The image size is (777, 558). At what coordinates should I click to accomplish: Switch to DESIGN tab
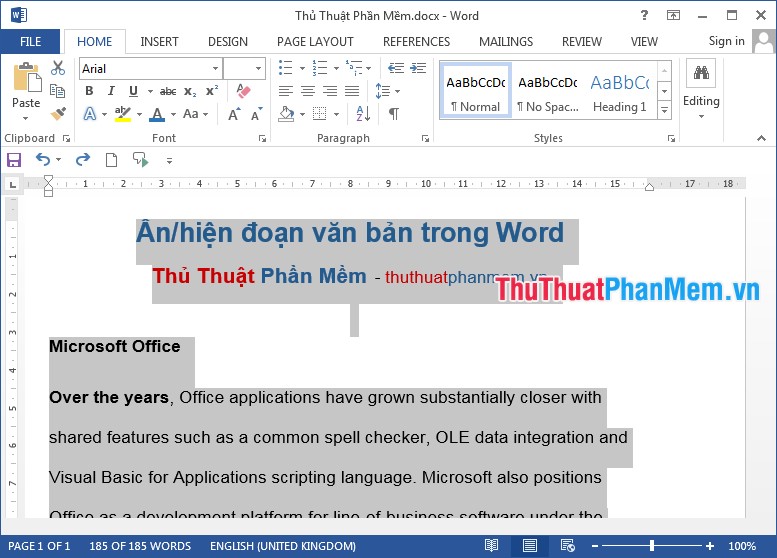[227, 42]
